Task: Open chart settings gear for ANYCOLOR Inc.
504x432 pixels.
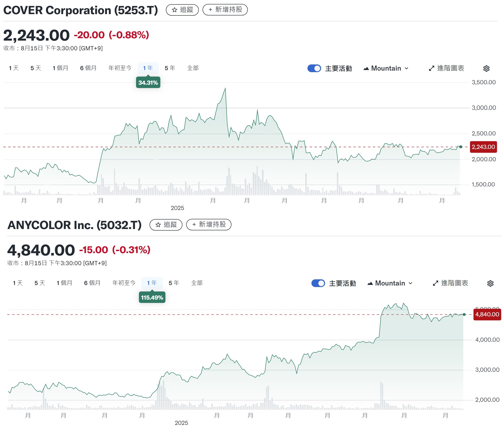Action: [490, 283]
